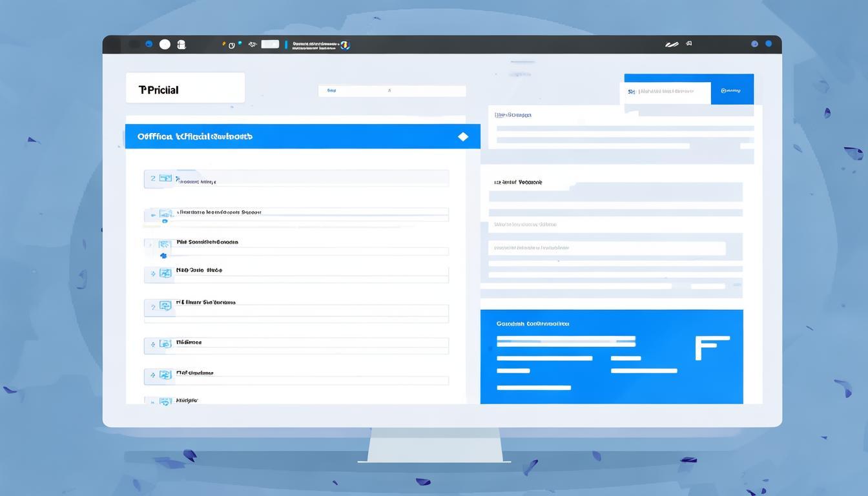Viewport: 868px width, 496px height.
Task: Expand the fourth list row using its arrow
Action: tap(153, 274)
